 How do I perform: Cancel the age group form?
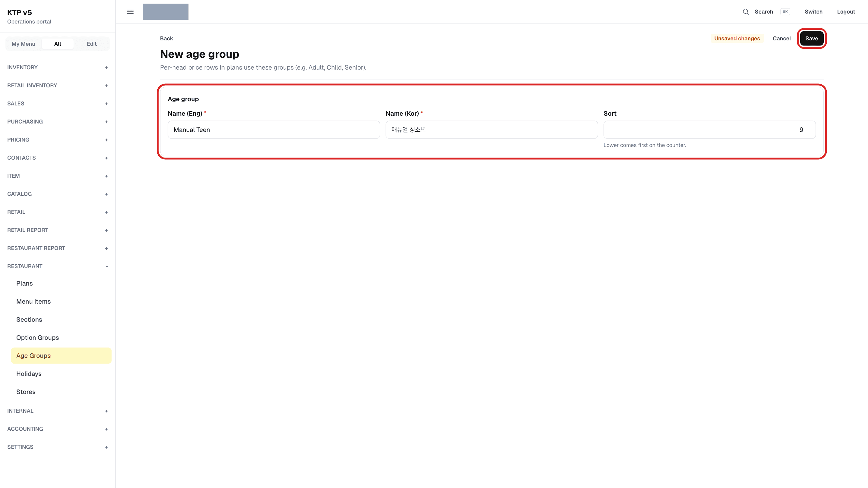point(782,38)
